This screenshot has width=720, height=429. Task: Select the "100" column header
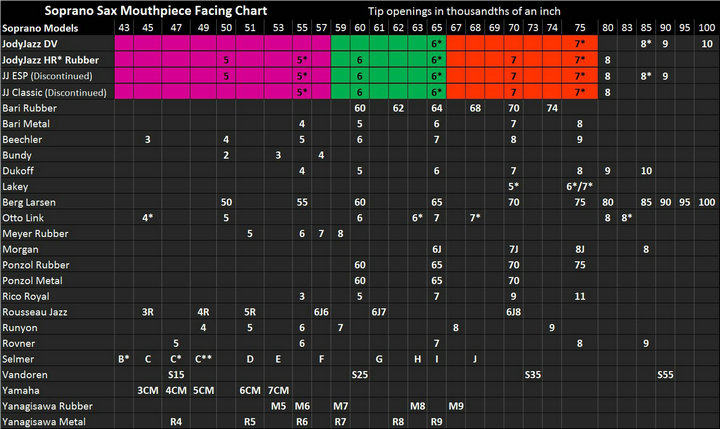click(x=707, y=28)
